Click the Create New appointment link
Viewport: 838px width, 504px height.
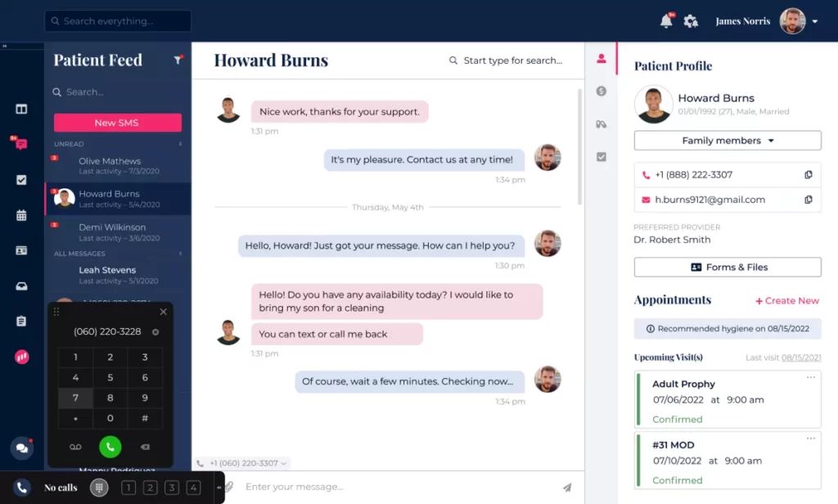click(x=786, y=301)
